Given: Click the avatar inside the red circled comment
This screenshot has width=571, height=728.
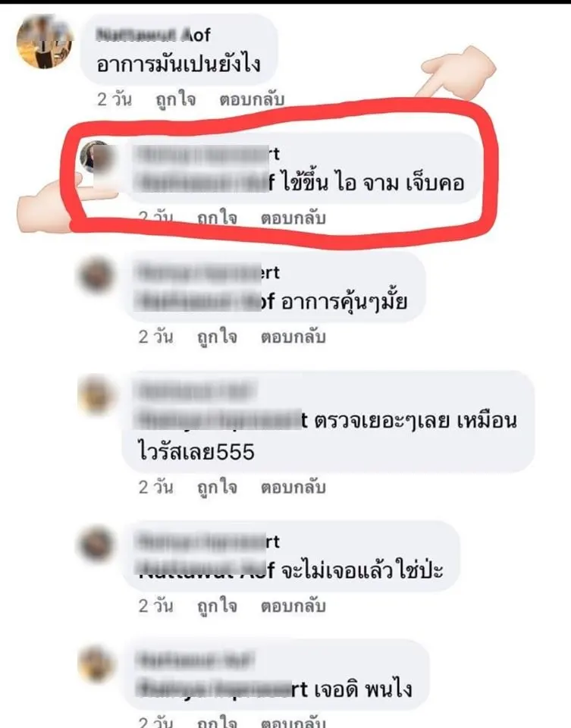Looking at the screenshot, I should [x=97, y=157].
